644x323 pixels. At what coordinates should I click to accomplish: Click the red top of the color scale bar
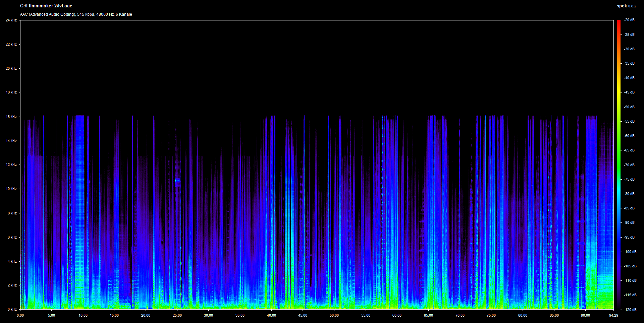coord(619,23)
